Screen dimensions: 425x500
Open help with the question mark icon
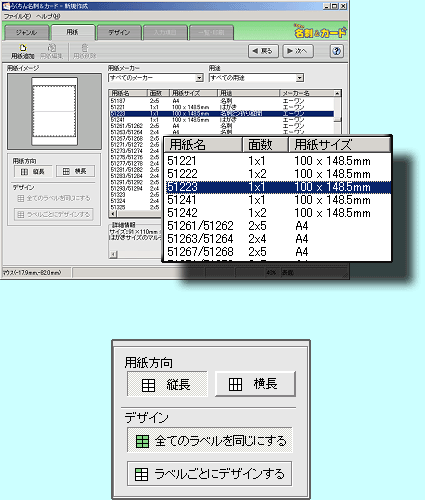(x=336, y=51)
